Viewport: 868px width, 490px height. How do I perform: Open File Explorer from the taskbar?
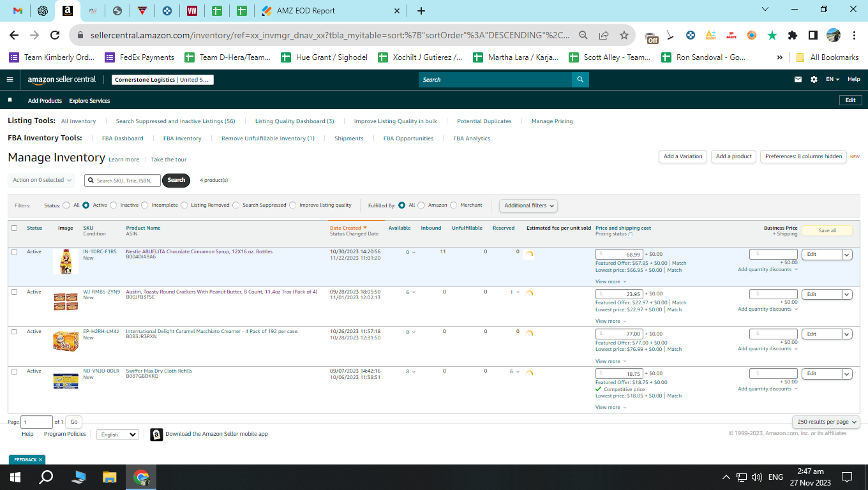tap(110, 477)
